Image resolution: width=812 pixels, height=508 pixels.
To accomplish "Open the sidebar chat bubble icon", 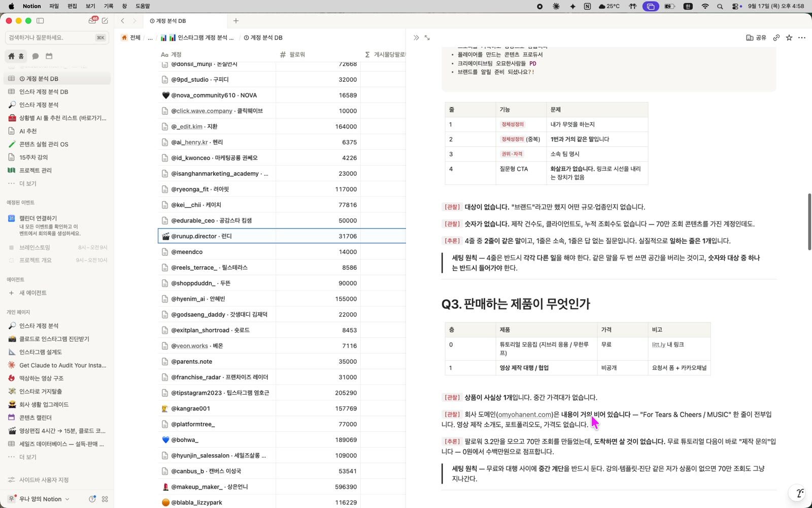I will [x=36, y=56].
